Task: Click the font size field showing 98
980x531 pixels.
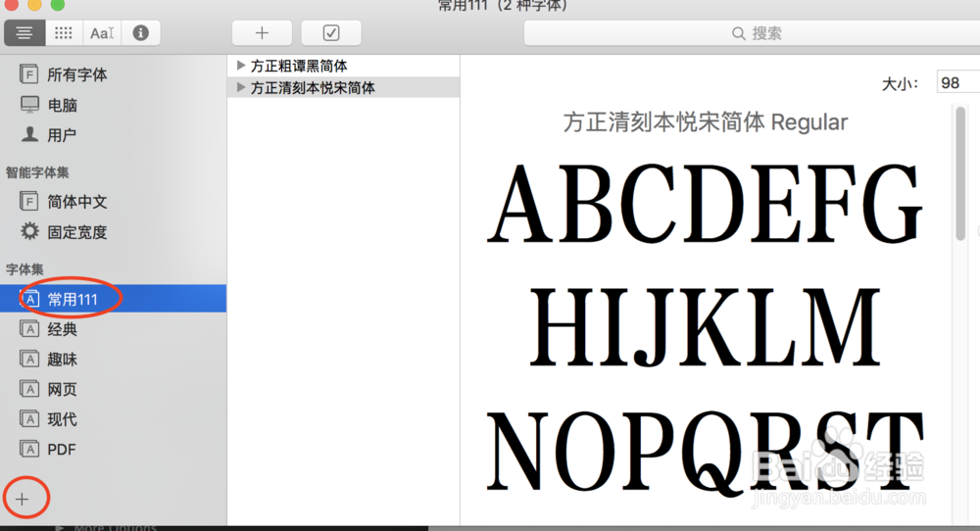Action: [958, 82]
